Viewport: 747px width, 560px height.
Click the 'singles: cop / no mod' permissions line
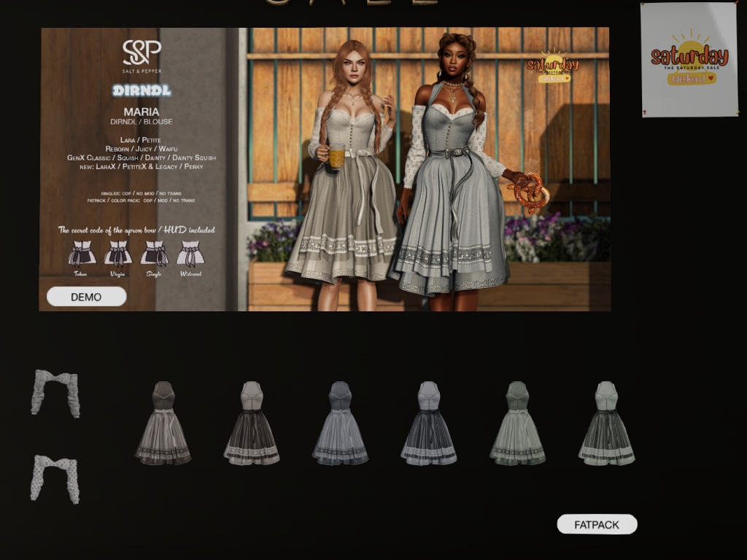141,194
